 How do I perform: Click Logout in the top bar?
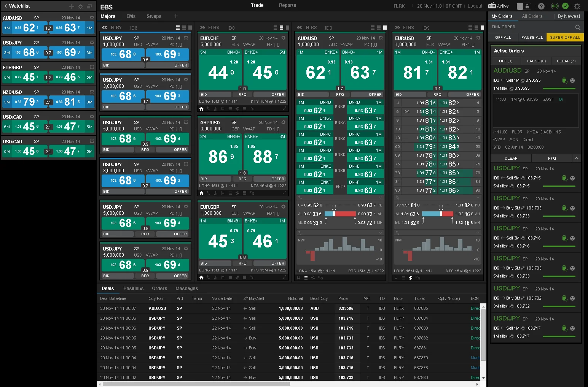(x=475, y=6)
